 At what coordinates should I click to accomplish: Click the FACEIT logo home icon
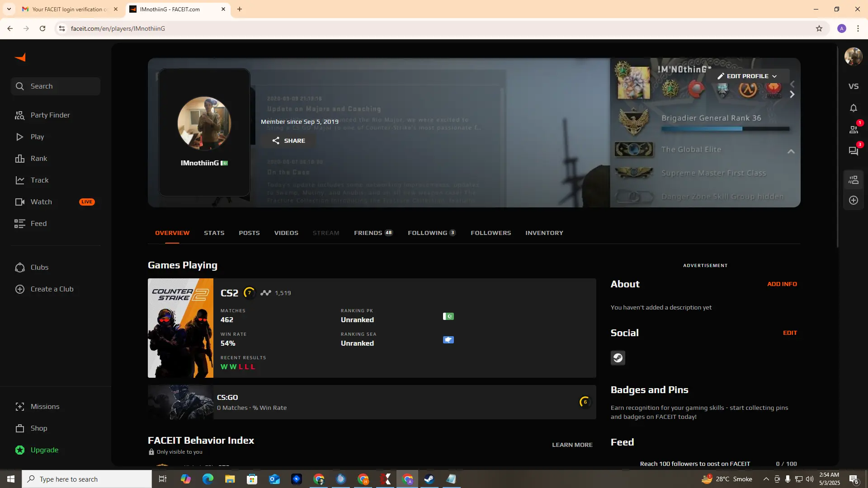tap(20, 57)
